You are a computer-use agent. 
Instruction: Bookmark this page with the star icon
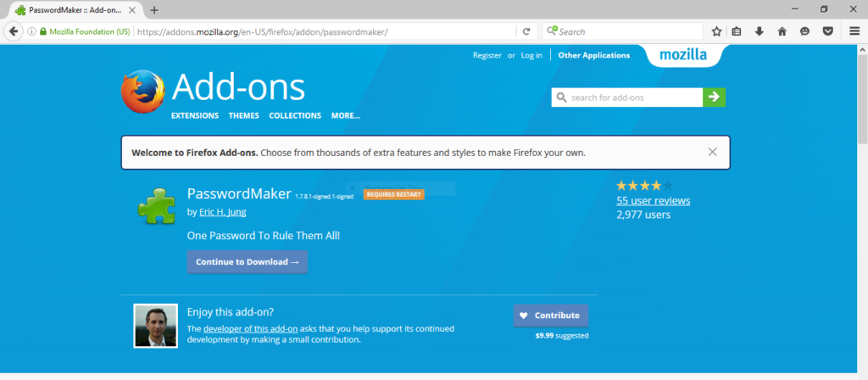[716, 31]
